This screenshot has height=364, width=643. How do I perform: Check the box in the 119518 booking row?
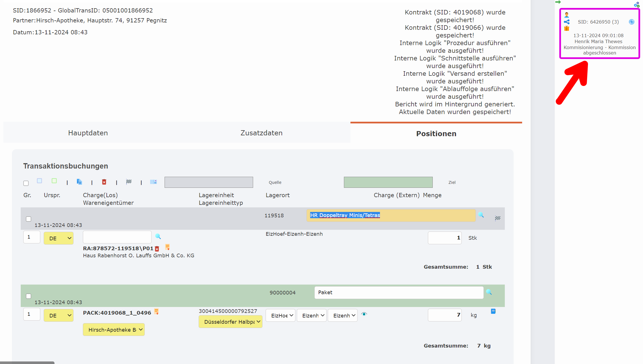[28, 219]
